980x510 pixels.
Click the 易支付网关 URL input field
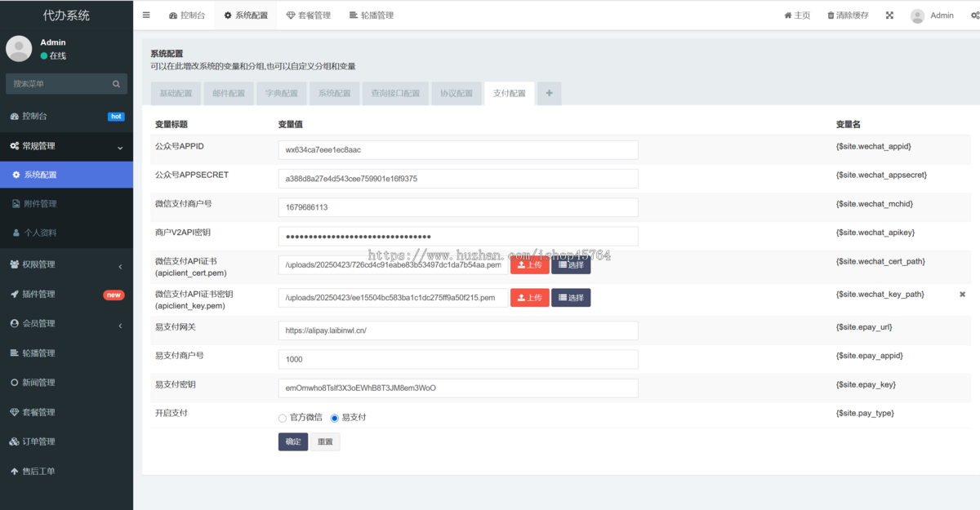pos(457,330)
